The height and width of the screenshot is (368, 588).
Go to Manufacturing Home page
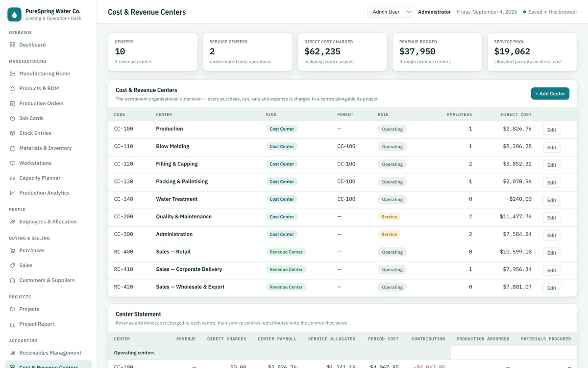coord(49,74)
